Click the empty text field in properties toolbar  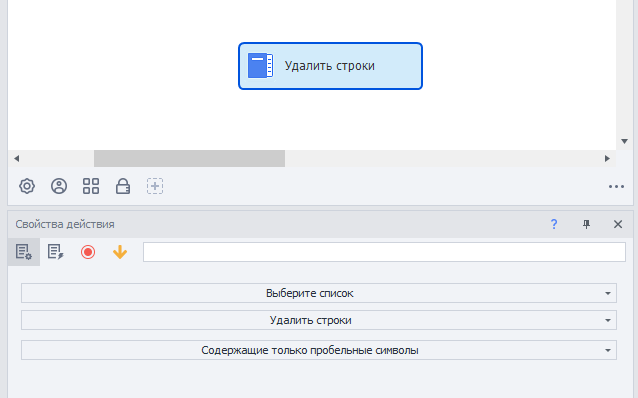click(385, 252)
